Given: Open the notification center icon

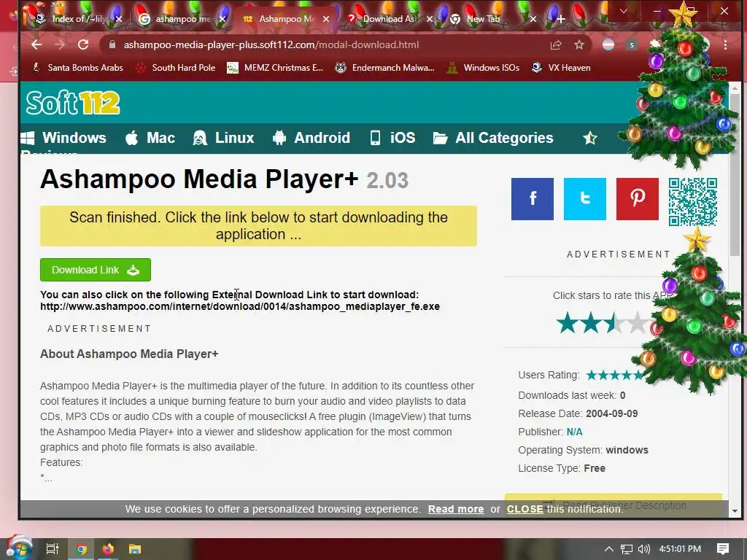Looking at the screenshot, I should point(723,549).
